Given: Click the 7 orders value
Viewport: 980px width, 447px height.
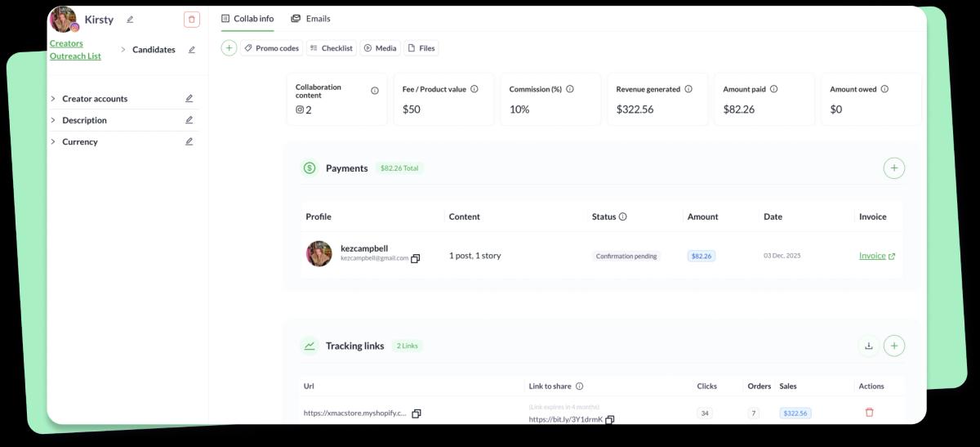Looking at the screenshot, I should pyautogui.click(x=753, y=413).
